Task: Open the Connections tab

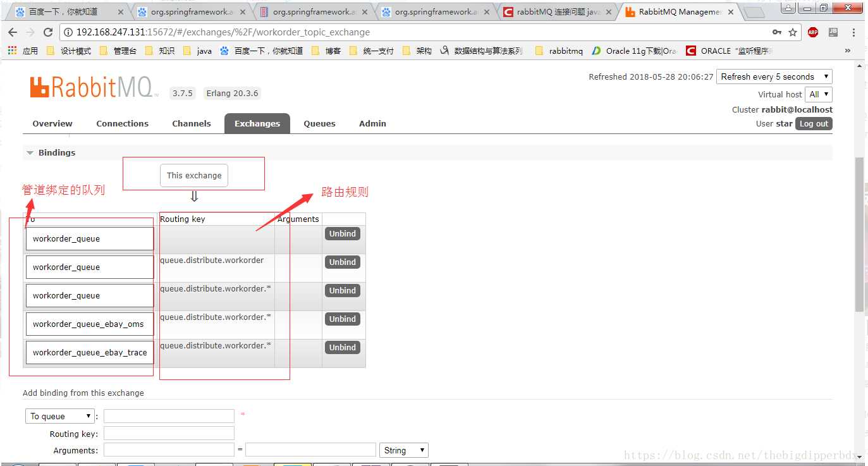Action: 123,123
